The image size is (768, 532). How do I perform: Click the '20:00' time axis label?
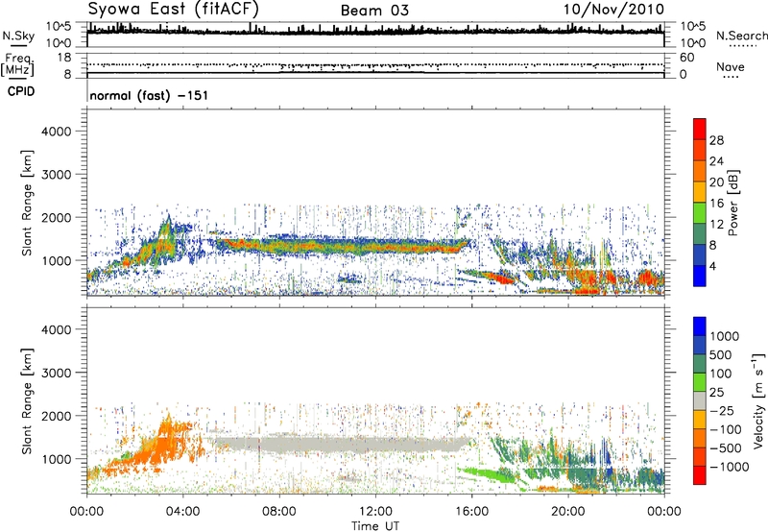tap(568, 512)
